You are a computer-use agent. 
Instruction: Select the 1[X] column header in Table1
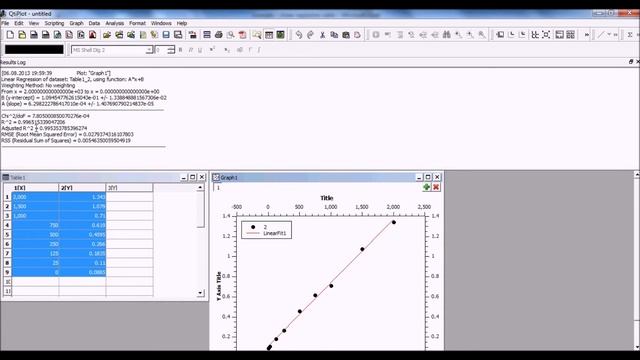pyautogui.click(x=35, y=187)
